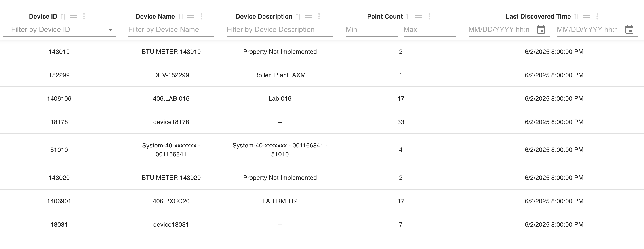Sort by Device Description column
Screen dimensions: 644x249
(x=298, y=17)
